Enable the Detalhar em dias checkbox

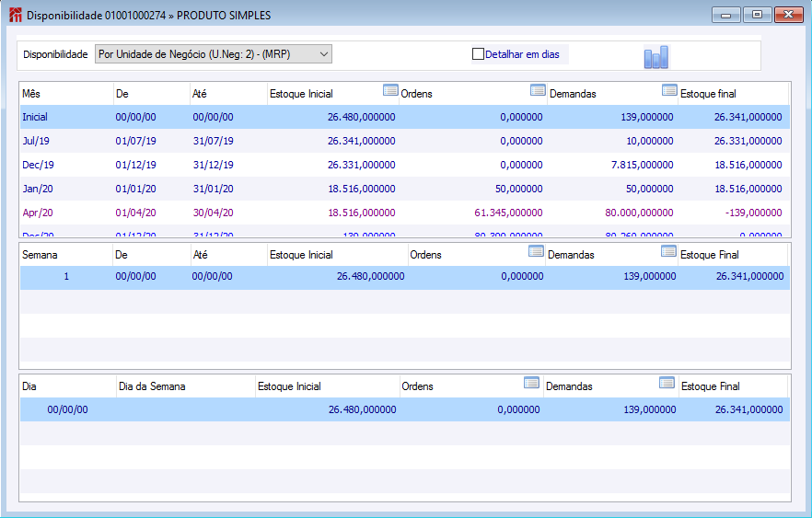478,54
